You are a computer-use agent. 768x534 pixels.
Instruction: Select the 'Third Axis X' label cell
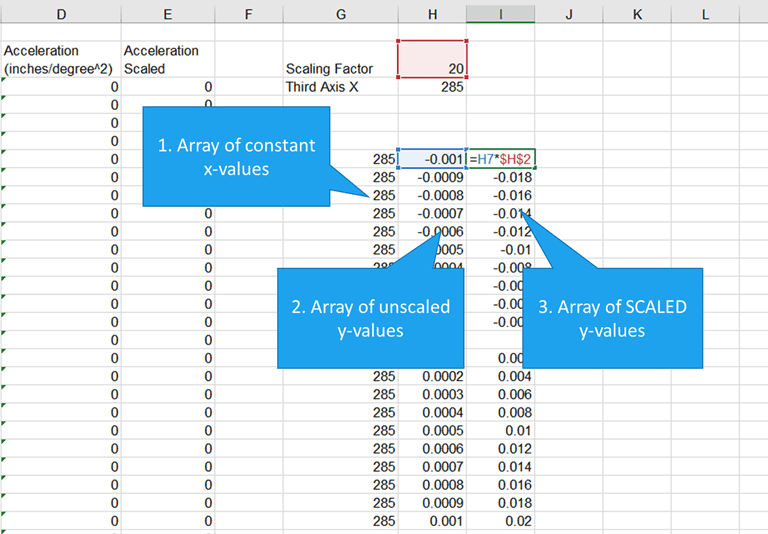pos(323,87)
